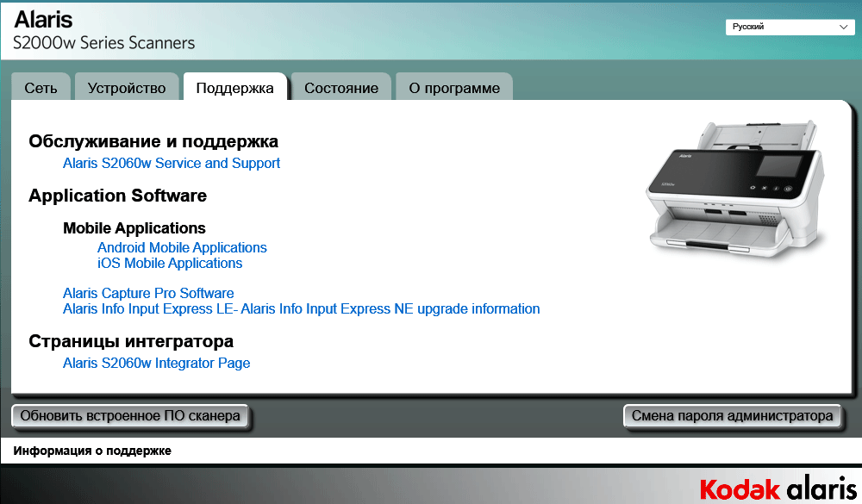Click the Информация о поддержке status text
This screenshot has width=862, height=504.
pyautogui.click(x=92, y=451)
